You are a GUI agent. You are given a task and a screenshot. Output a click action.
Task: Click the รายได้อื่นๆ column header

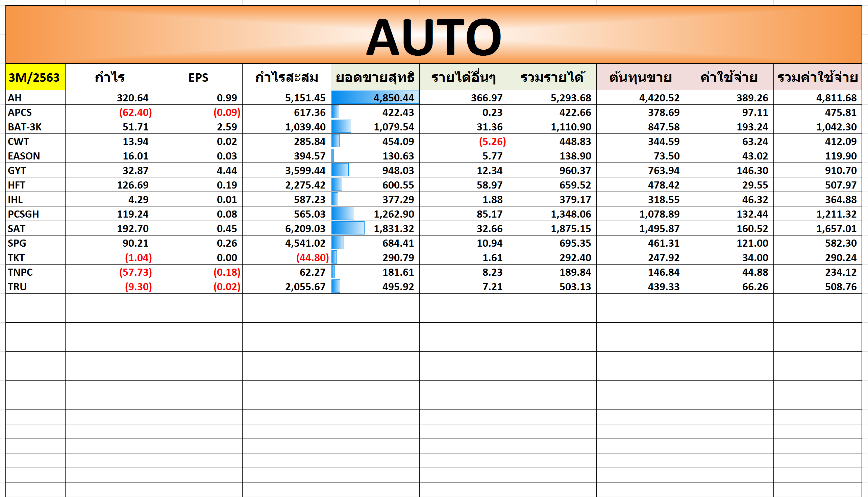[463, 77]
